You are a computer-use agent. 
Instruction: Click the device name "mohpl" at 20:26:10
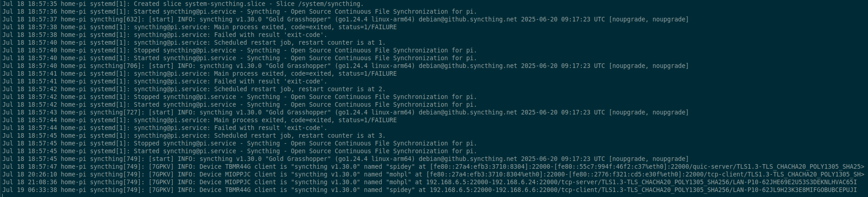pyautogui.click(x=399, y=174)
